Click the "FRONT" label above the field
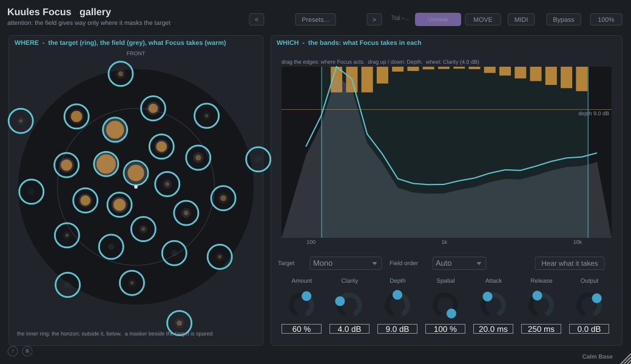This screenshot has width=631, height=364. coord(136,53)
